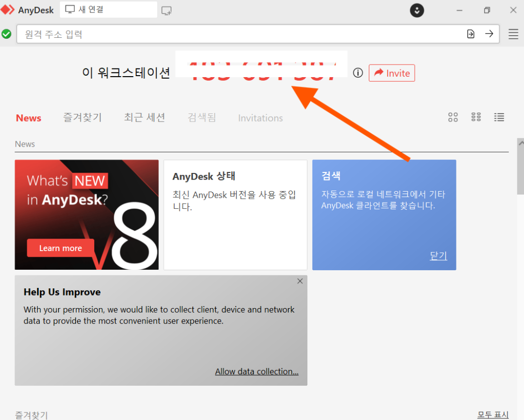Open file transfer icon in address bar

(471, 34)
